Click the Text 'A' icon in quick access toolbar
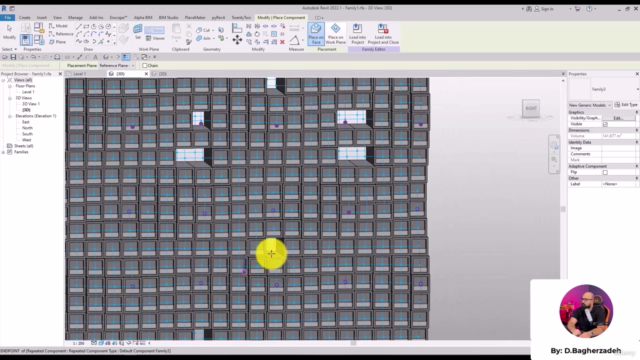Viewport: 640px width, 360px height. point(96,57)
